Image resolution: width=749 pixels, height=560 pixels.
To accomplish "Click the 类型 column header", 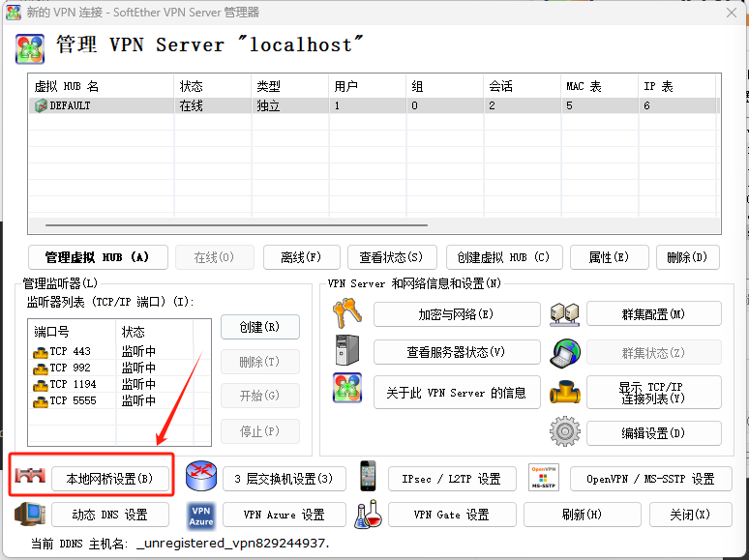I will click(x=290, y=86).
